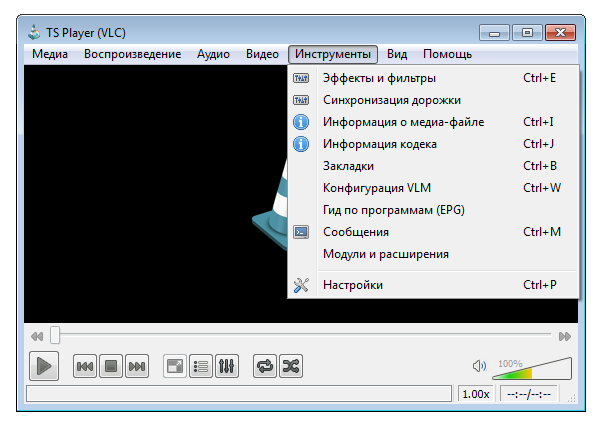Click the status bar text field
The width and height of the screenshot is (612, 433).
click(239, 394)
